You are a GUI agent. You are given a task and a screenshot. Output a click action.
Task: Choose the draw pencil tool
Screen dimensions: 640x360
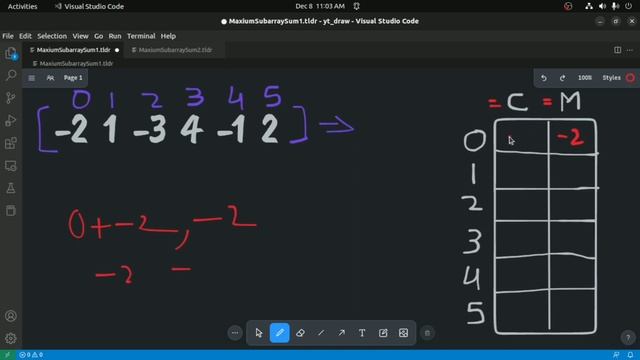(280, 333)
